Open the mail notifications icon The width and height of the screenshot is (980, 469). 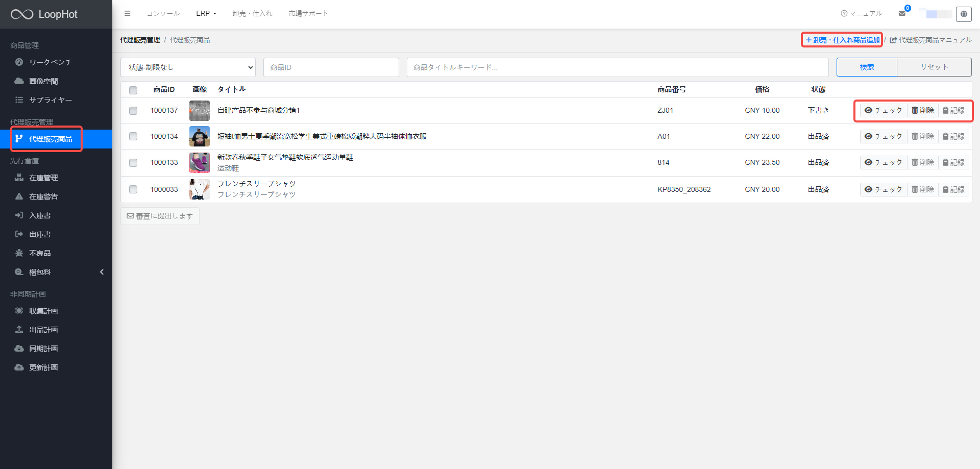tap(902, 13)
